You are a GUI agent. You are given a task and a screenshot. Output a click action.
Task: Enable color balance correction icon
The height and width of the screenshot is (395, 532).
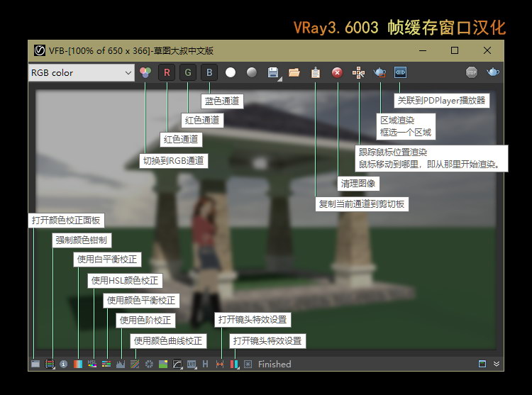coord(106,364)
